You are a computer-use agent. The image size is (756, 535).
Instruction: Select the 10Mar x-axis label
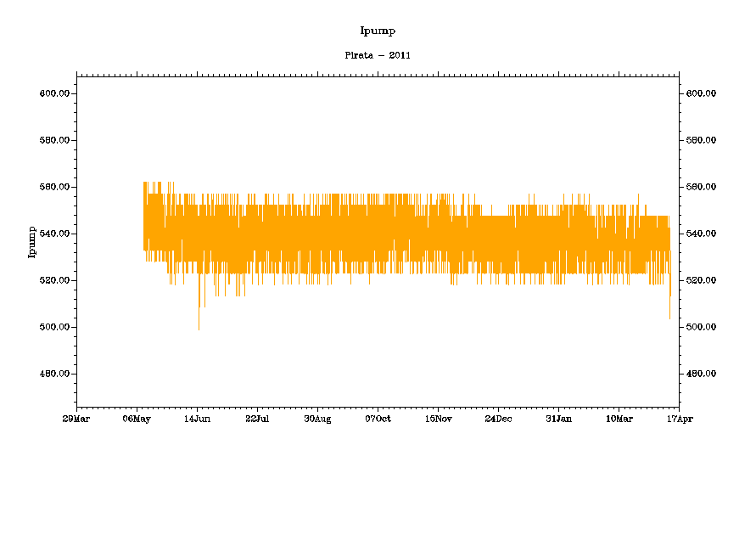(619, 419)
